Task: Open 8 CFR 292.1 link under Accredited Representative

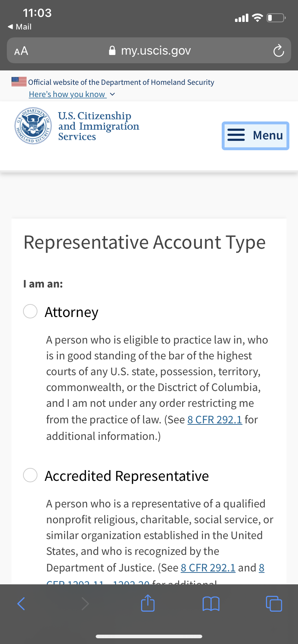Action: [208, 567]
